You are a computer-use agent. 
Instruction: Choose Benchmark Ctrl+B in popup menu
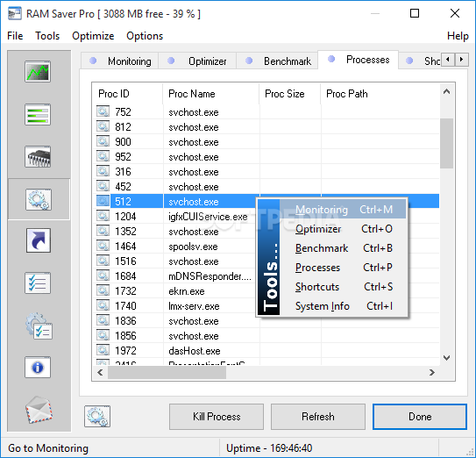pos(343,248)
